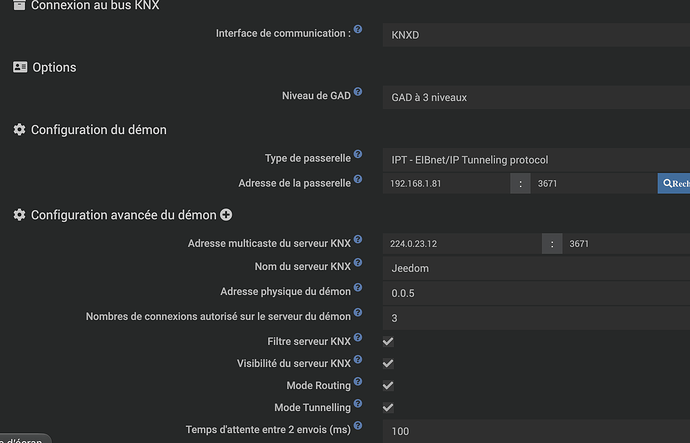The image size is (690, 443).
Task: Expand Configuration avancée du démon plus icon
Action: coord(226,215)
